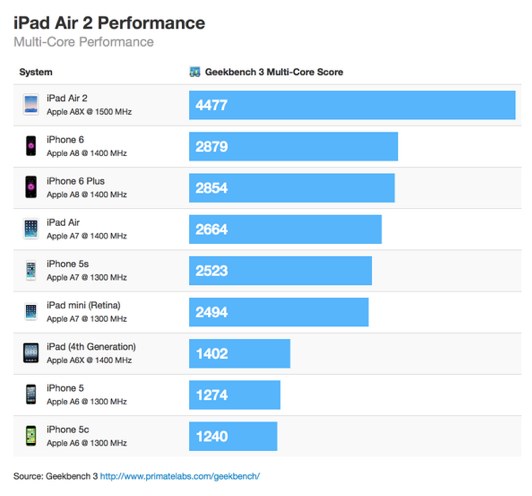Viewport: 532px width, 496px height.
Task: Click the System column header
Action: [x=36, y=72]
